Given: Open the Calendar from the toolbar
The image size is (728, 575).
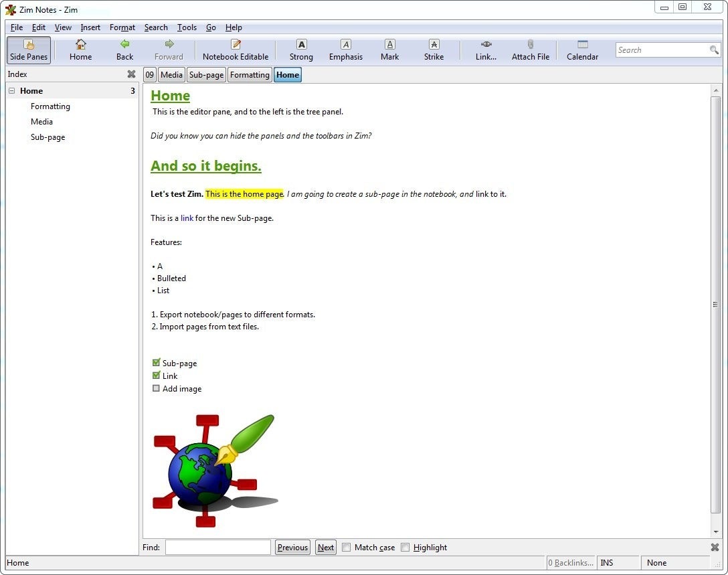Looking at the screenshot, I should (581, 50).
